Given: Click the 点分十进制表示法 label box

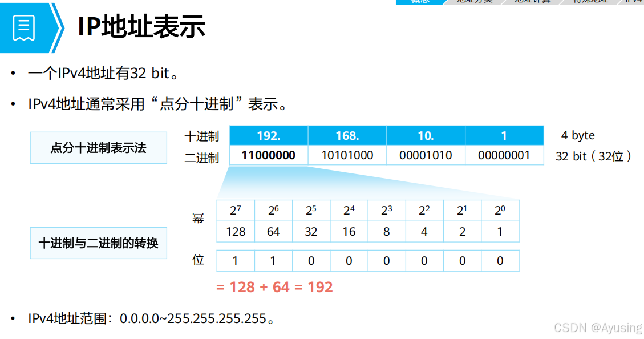Looking at the screenshot, I should click(x=99, y=148).
